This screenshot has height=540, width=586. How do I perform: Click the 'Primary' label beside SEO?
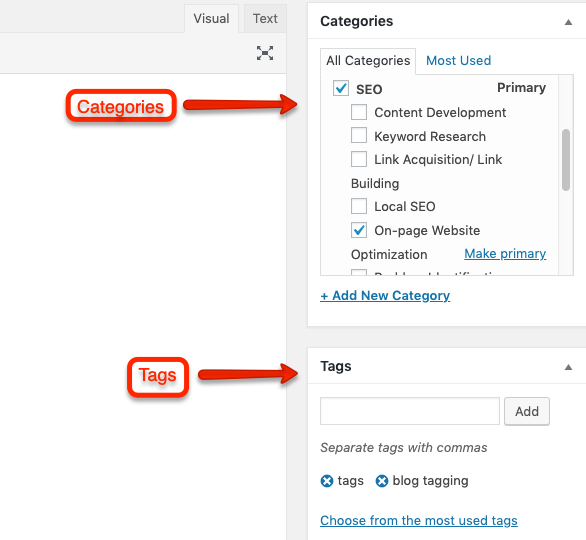point(521,88)
